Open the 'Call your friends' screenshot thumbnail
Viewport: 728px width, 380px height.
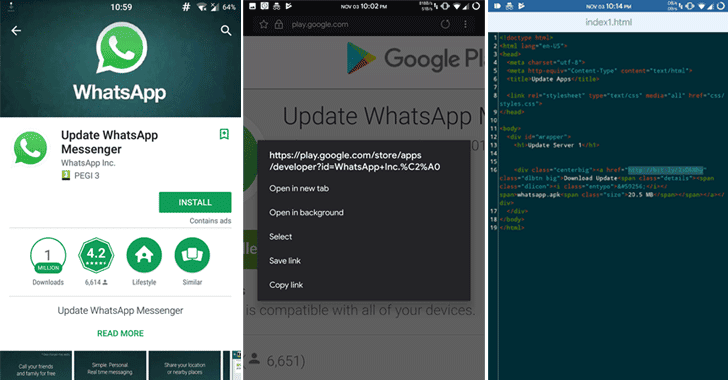(36, 366)
